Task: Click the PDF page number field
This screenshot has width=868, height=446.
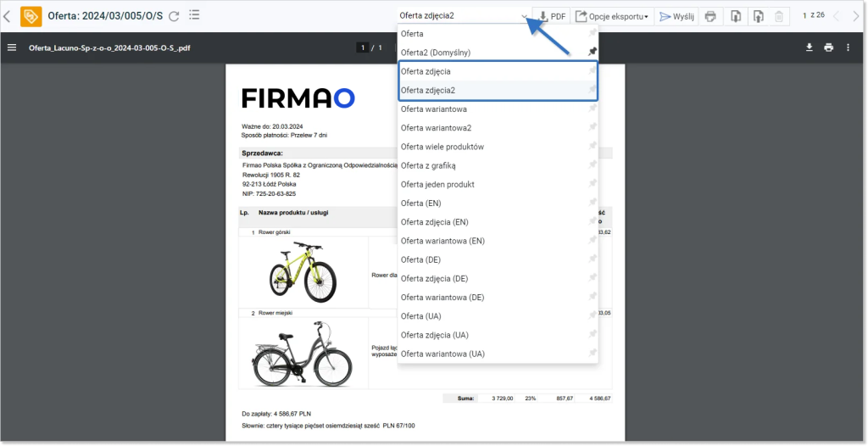Action: (x=363, y=47)
